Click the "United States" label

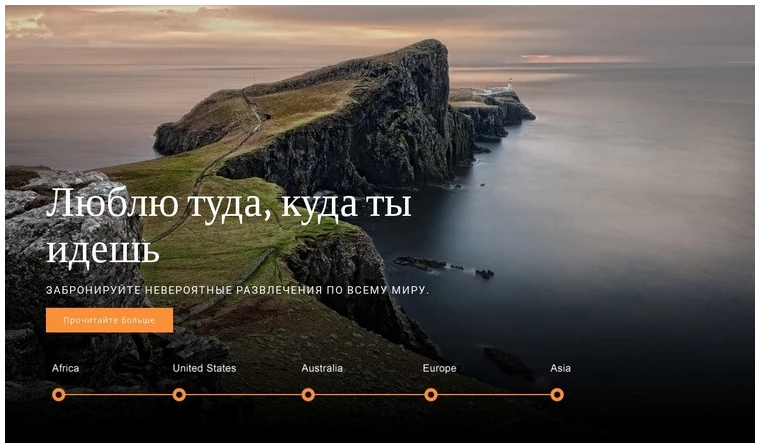205,368
